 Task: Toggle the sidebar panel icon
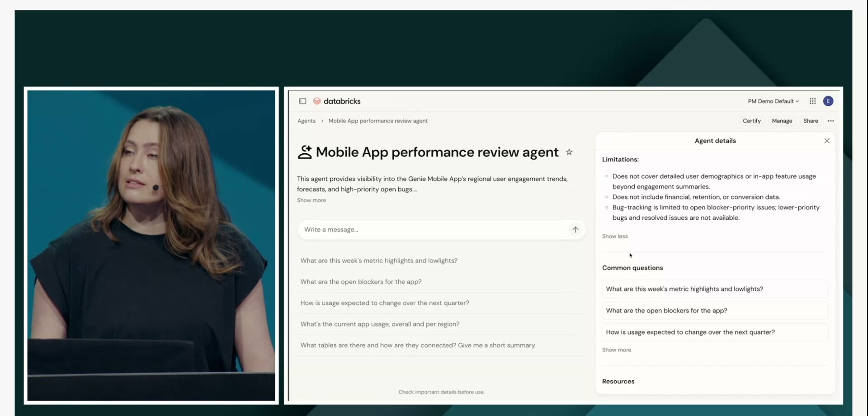pos(302,101)
